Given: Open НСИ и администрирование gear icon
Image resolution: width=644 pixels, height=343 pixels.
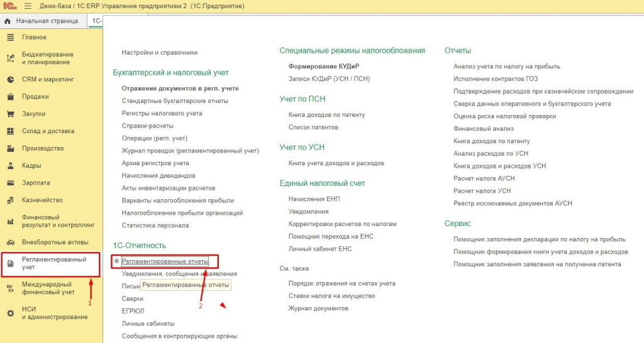Looking at the screenshot, I should point(10,313).
